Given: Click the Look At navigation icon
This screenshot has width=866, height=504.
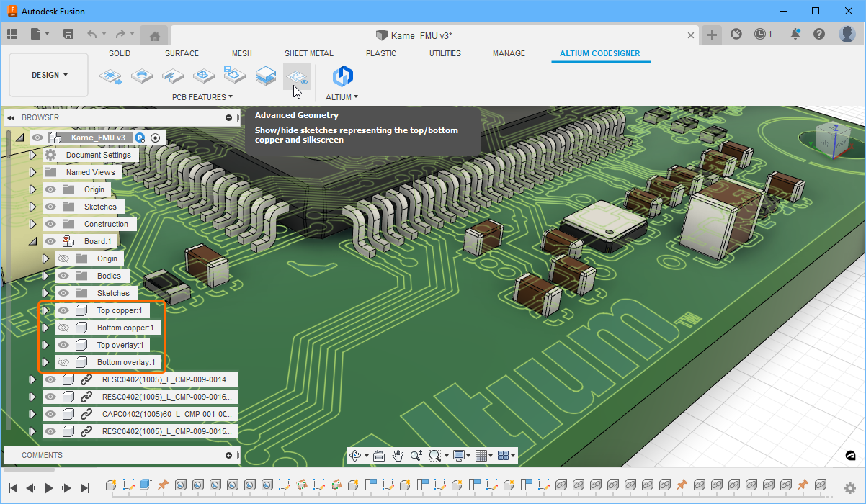Looking at the screenshot, I should point(379,455).
